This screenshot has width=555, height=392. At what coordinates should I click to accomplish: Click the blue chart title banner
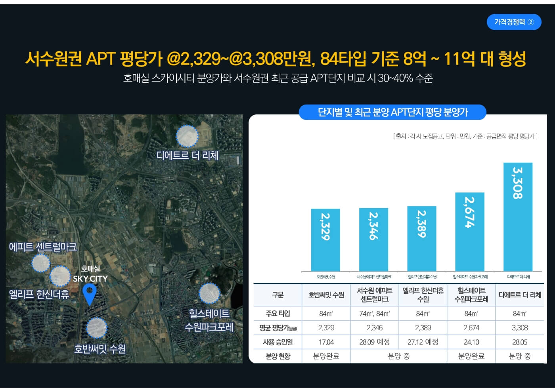394,112
